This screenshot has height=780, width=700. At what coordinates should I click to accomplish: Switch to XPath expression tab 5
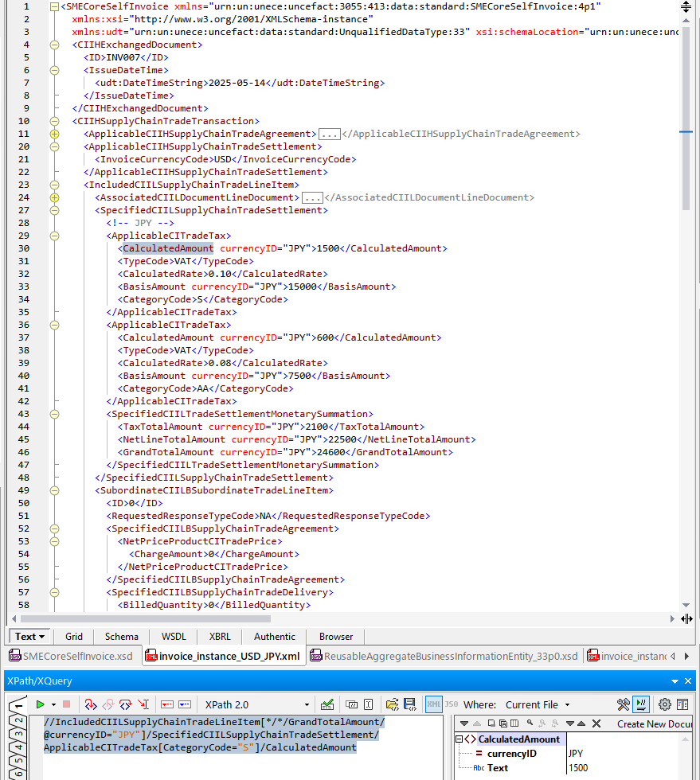click(18, 761)
